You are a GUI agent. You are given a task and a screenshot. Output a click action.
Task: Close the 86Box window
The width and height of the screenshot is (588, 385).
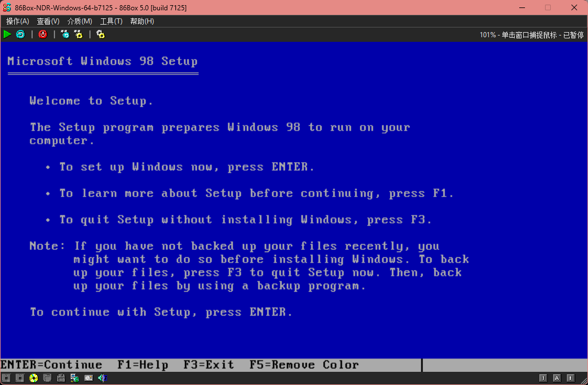574,7
